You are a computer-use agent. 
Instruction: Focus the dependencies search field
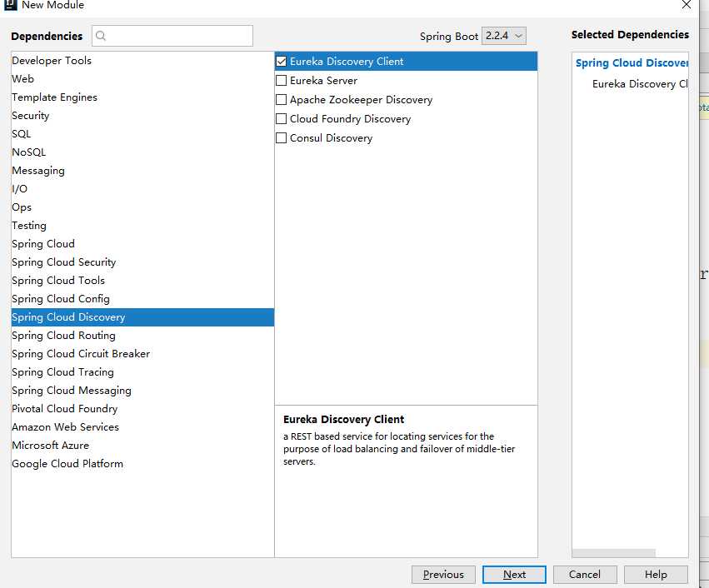(172, 36)
